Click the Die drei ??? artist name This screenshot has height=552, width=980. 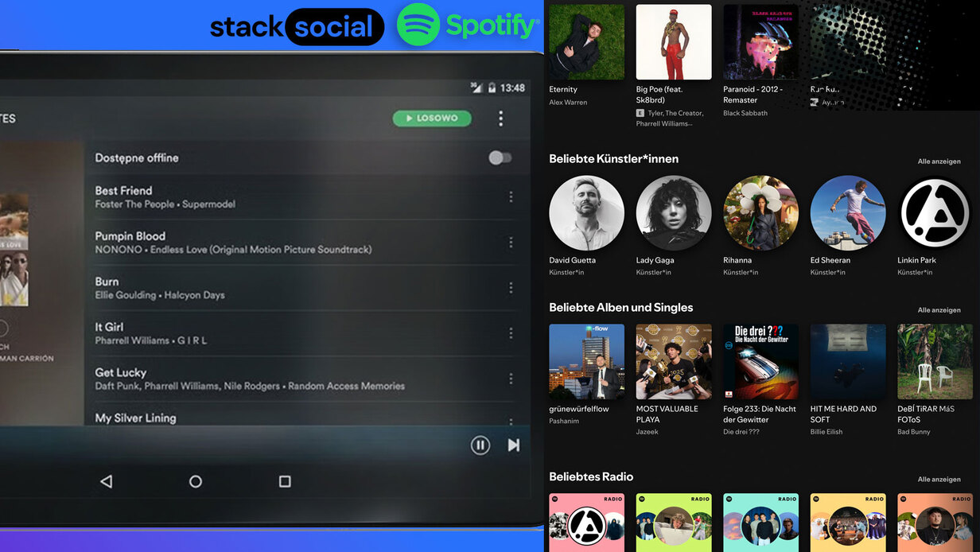click(741, 433)
